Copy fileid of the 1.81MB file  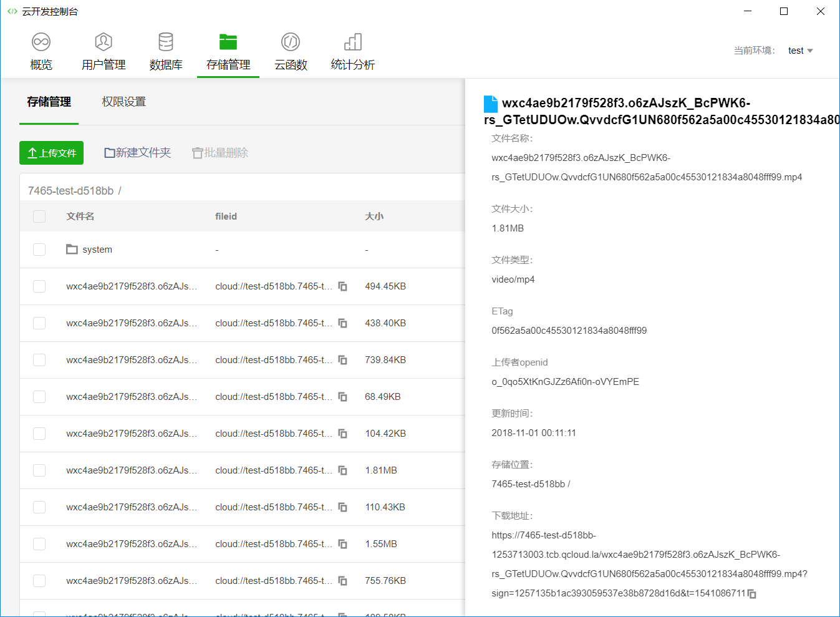coord(342,470)
